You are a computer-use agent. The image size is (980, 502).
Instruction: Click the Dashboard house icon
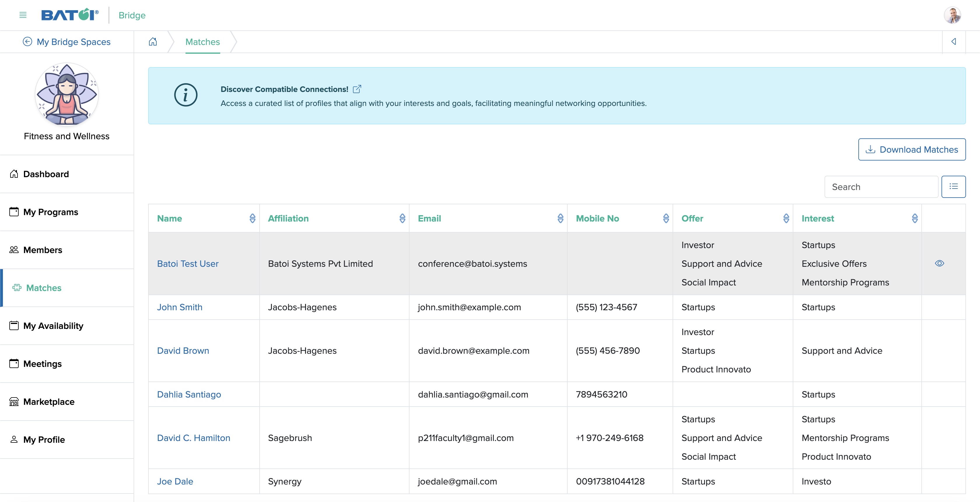[14, 174]
